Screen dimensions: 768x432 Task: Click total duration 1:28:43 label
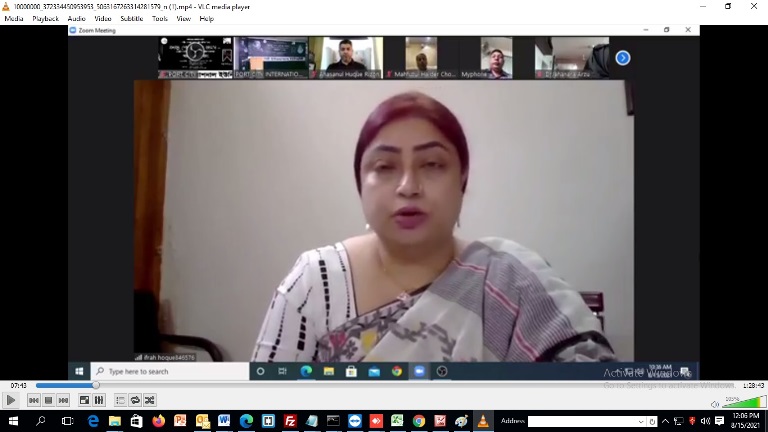(x=753, y=385)
